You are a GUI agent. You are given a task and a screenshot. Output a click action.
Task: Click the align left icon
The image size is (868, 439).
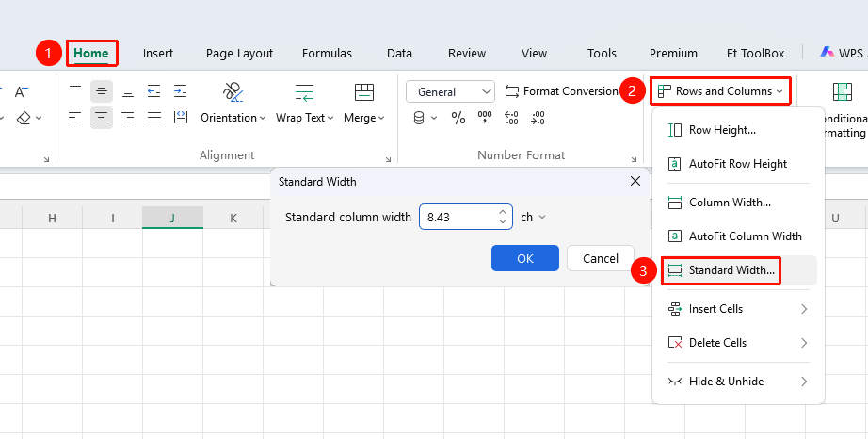(75, 118)
